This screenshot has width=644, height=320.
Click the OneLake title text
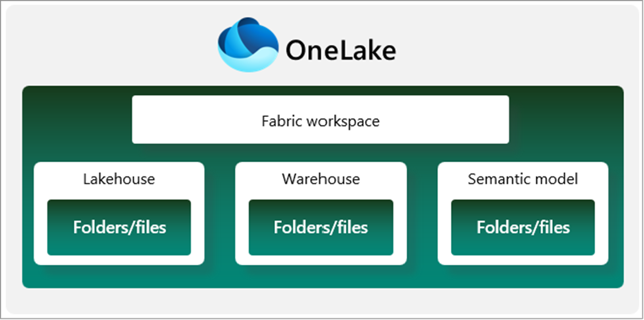tap(341, 50)
